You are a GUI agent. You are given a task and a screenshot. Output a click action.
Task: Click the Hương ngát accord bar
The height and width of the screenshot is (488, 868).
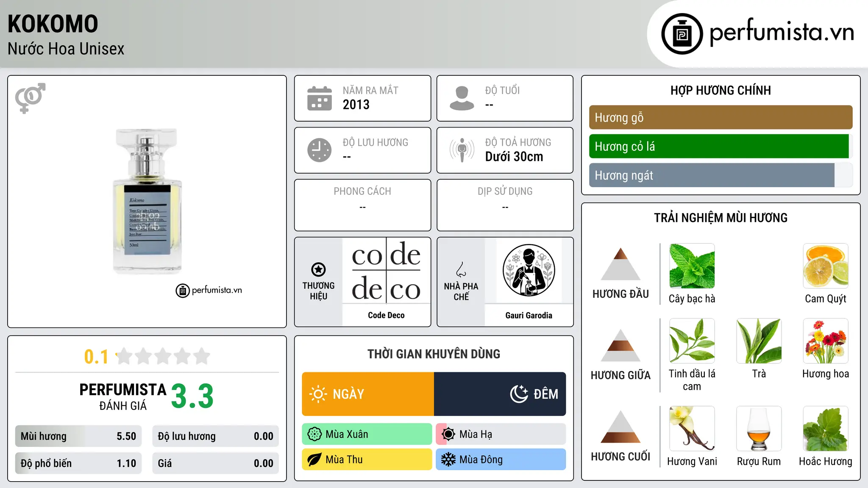(721, 175)
